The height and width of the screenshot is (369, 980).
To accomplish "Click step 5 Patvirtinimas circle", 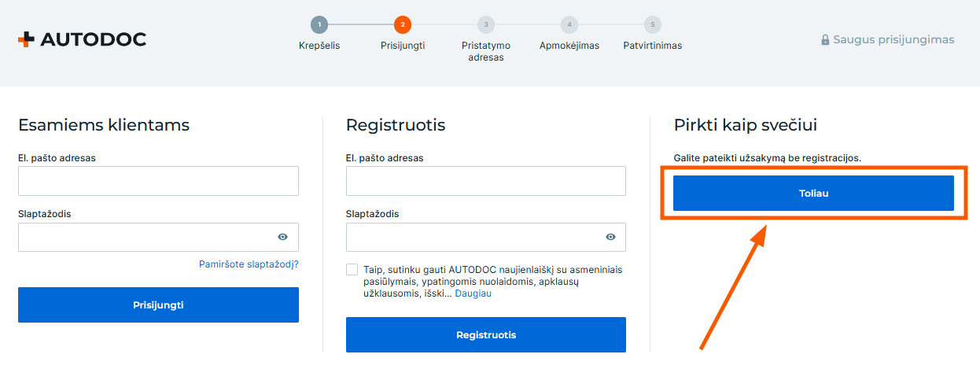I will (x=652, y=25).
